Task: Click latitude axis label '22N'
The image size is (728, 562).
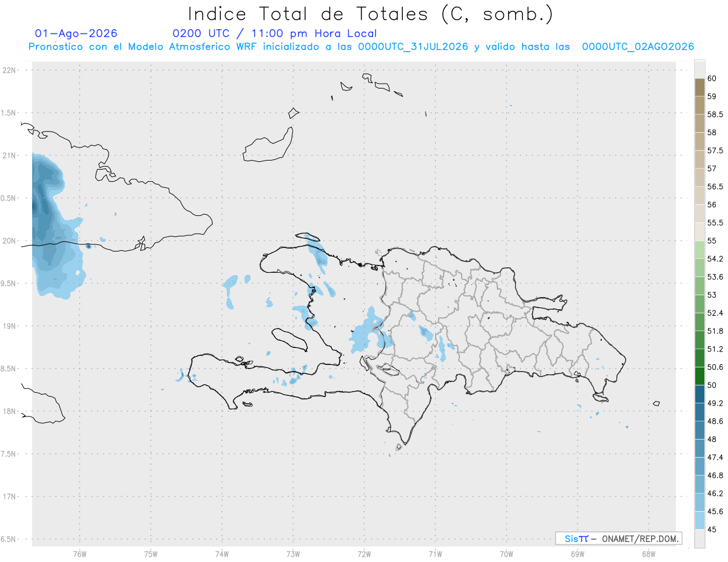Action: click(10, 70)
